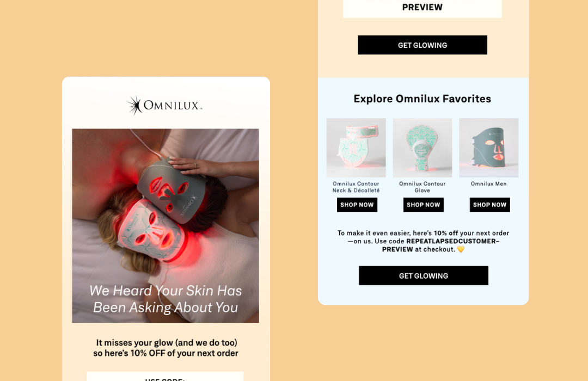Viewport: 588px width, 381px height.
Task: Click the Explore Omnilux Favorites heading
Action: point(422,99)
